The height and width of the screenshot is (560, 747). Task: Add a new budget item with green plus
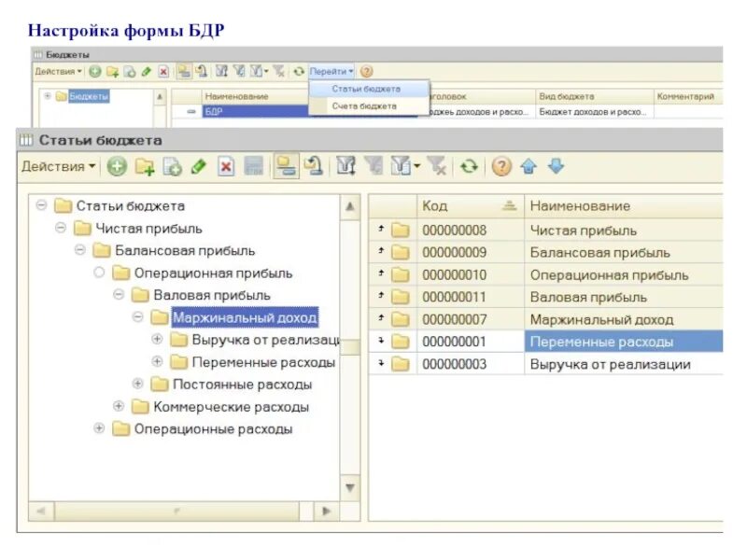pos(117,167)
